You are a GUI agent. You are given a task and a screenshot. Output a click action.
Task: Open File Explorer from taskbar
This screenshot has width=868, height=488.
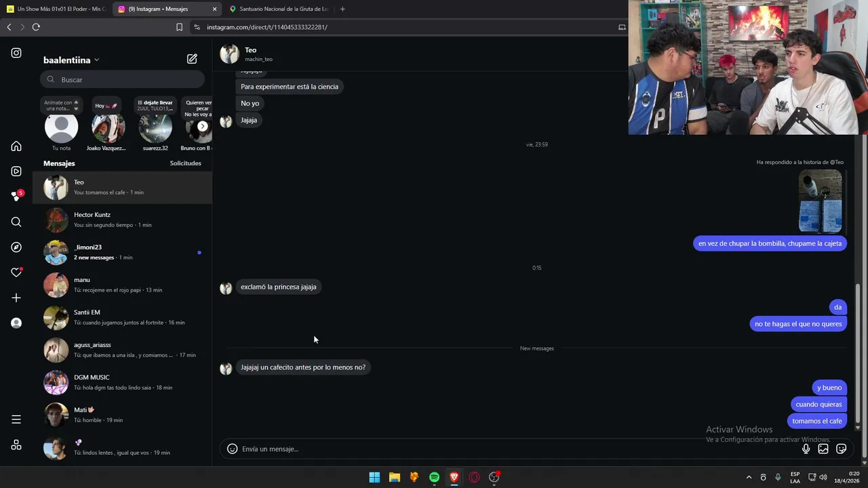click(394, 477)
